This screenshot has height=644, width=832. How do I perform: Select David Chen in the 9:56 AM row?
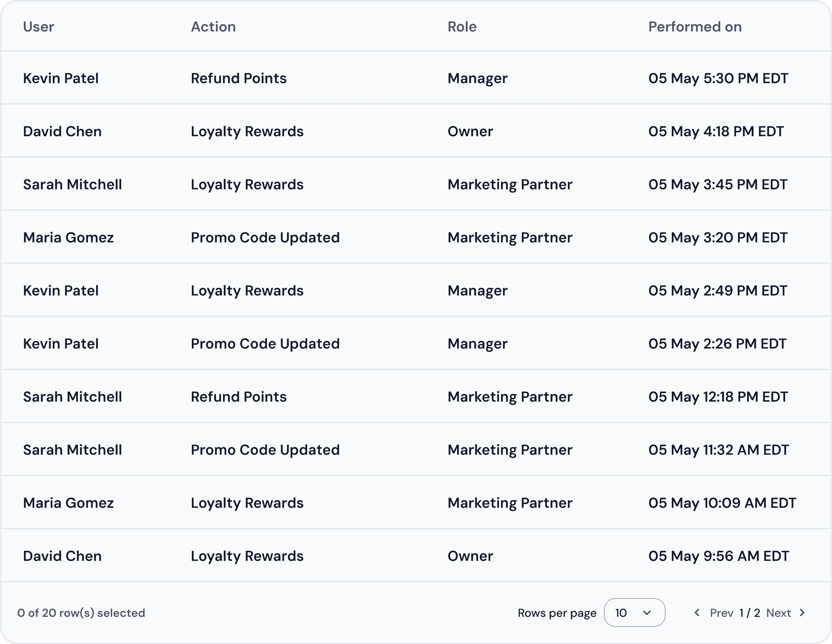click(62, 556)
